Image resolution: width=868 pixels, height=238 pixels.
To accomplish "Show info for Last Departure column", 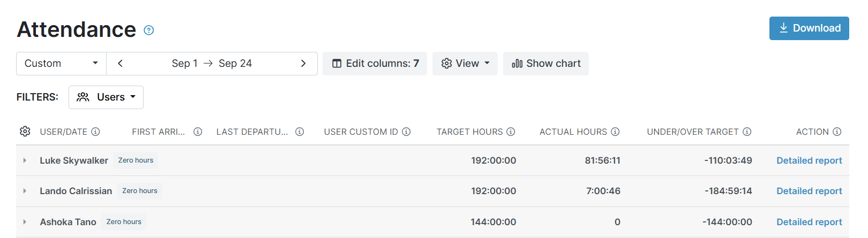I will 300,132.
